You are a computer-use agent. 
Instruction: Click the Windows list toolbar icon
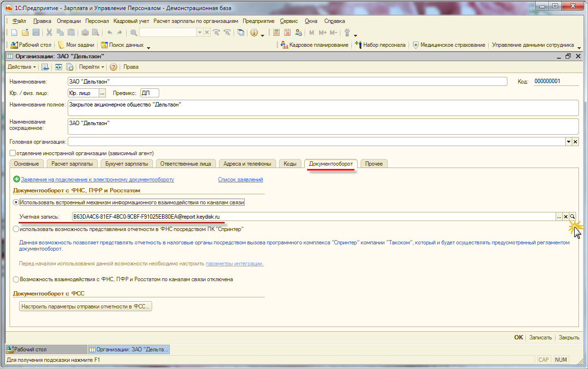point(241,32)
